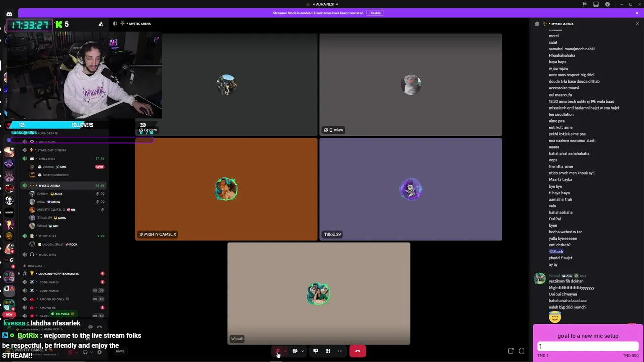Click the mic goal input field
The width and height of the screenshot is (644, 362).
click(x=588, y=346)
